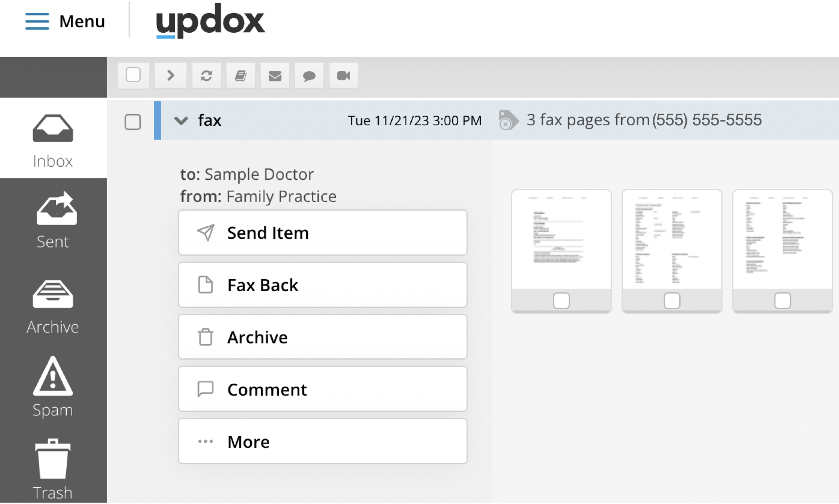Select the third fax page checkbox
The width and height of the screenshot is (839, 504).
pyautogui.click(x=783, y=301)
